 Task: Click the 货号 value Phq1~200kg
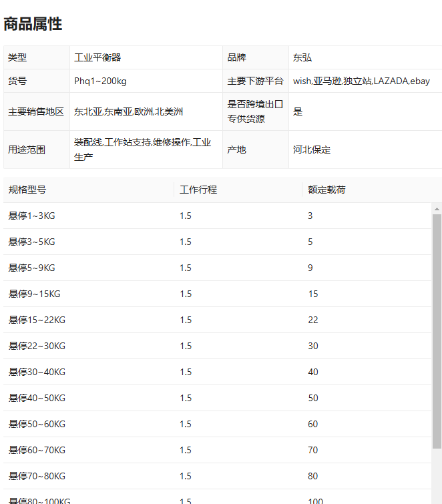coord(100,81)
